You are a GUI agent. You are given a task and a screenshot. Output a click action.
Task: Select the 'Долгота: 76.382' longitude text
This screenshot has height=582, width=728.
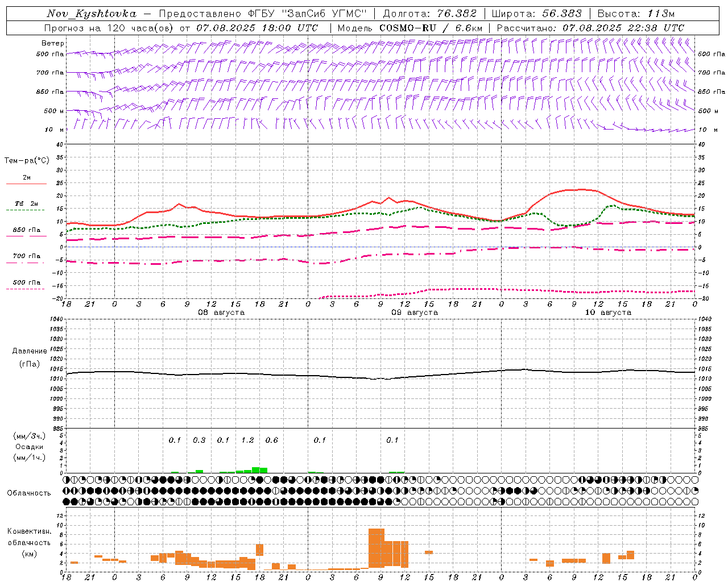point(430,14)
